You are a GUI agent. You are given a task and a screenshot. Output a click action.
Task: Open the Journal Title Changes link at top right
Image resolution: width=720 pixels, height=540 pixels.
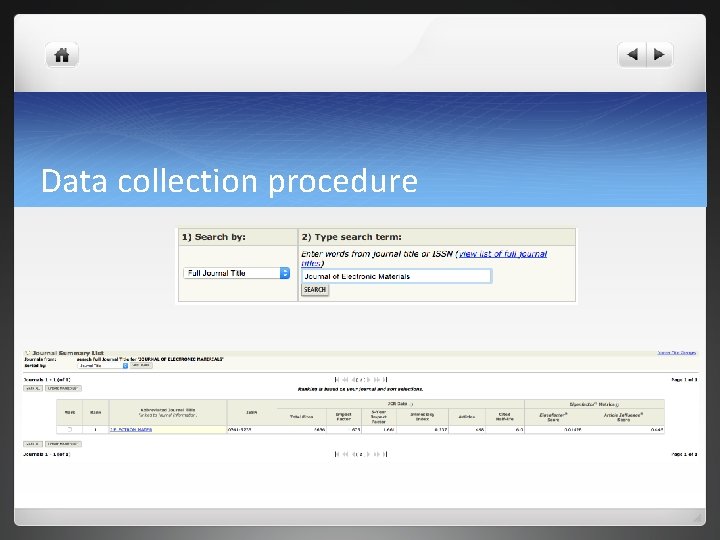click(677, 353)
